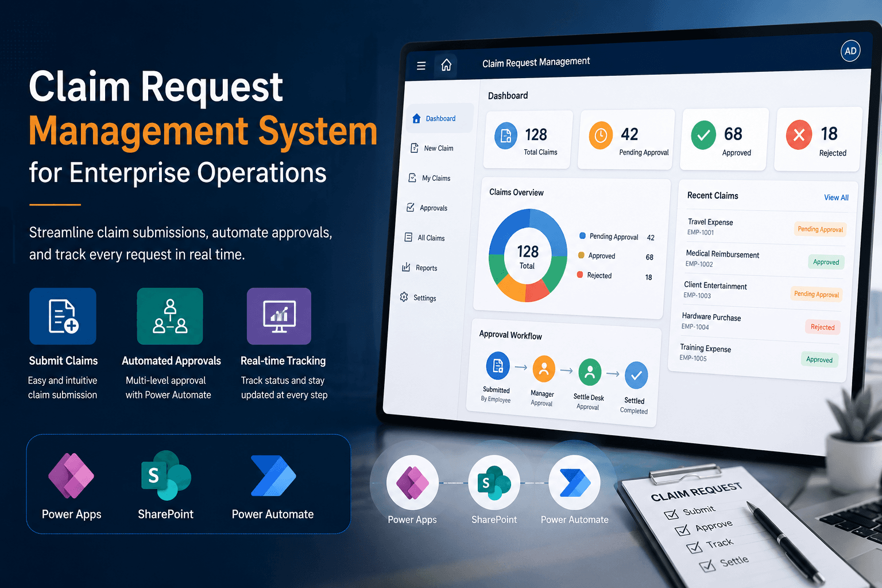Viewport: 882px width, 588px height.
Task: Click the Power Apps logo in boxed panel
Action: click(71, 475)
